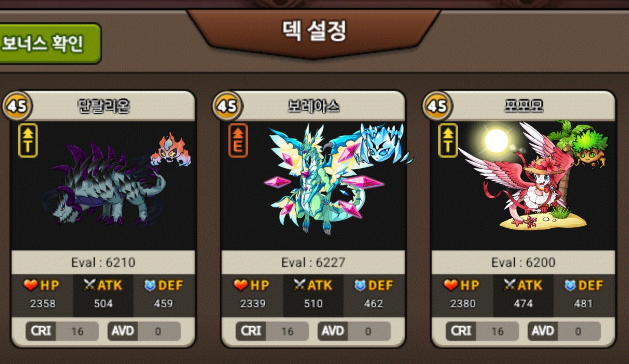The image size is (629, 364).
Task: Tap the orange E grade icon on 보레아스
Action: coord(238,140)
